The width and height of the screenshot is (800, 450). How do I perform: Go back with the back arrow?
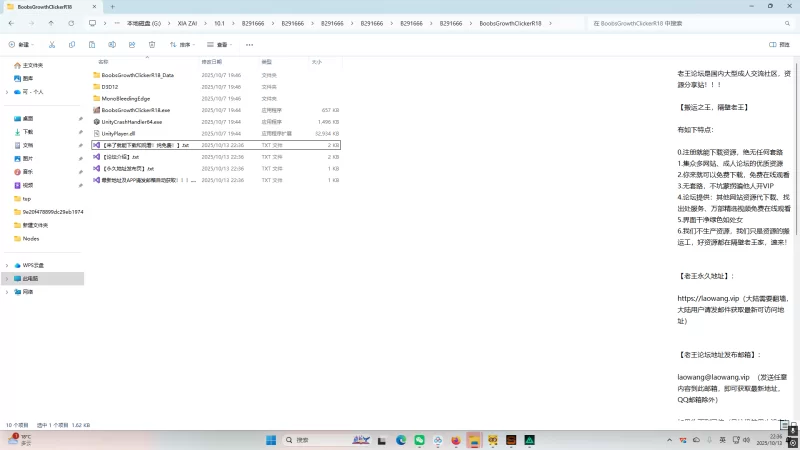pos(11,23)
